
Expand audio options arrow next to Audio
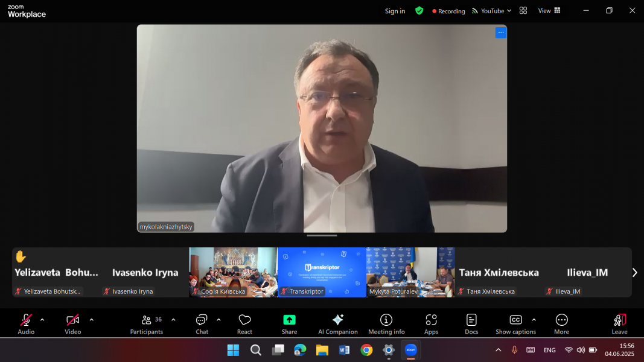click(x=42, y=320)
